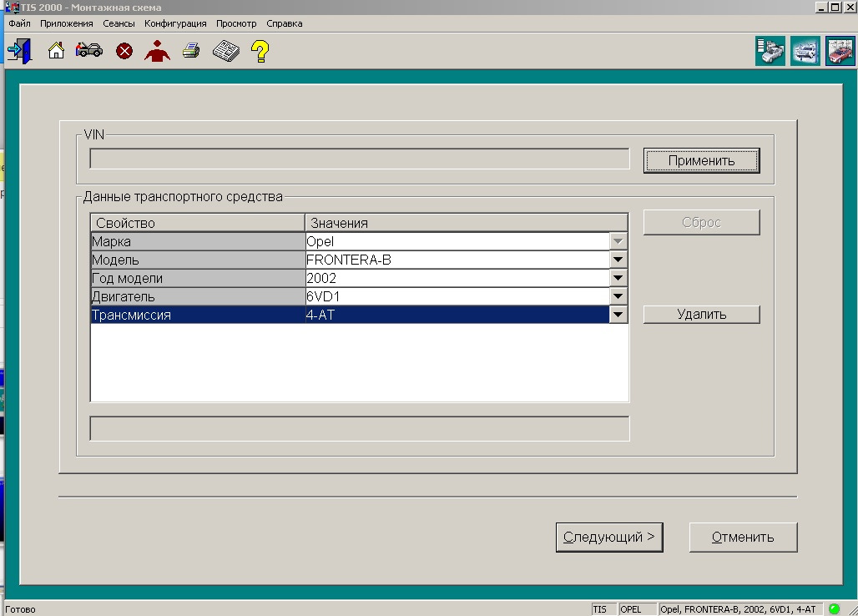Click the exit door icon in toolbar
The height and width of the screenshot is (616, 858).
pyautogui.click(x=20, y=51)
